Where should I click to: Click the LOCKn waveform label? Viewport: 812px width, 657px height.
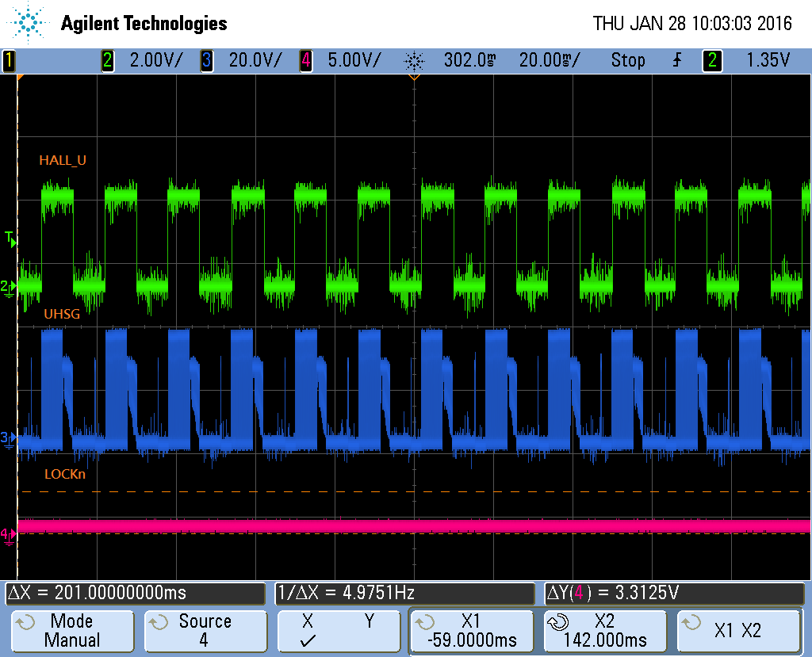(65, 474)
